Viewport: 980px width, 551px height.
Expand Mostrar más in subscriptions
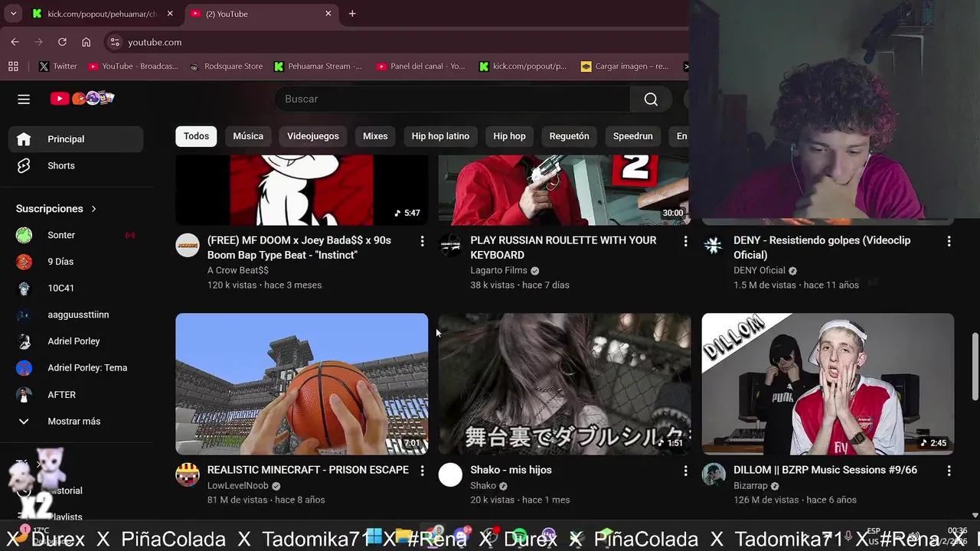76,421
